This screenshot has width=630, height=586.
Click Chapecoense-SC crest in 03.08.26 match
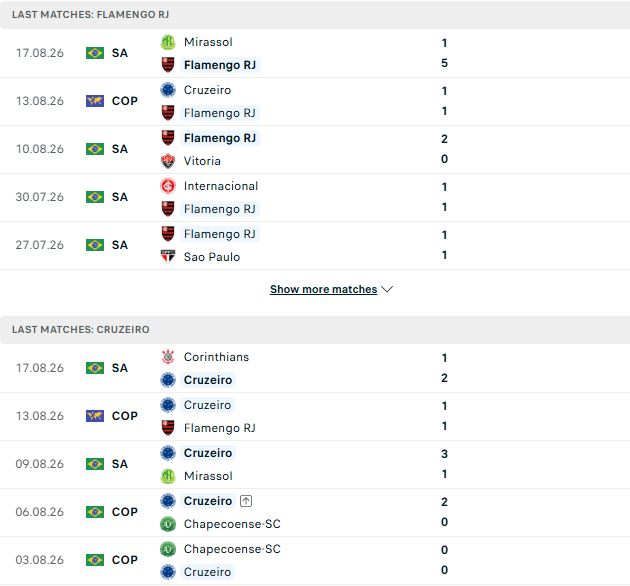point(168,549)
